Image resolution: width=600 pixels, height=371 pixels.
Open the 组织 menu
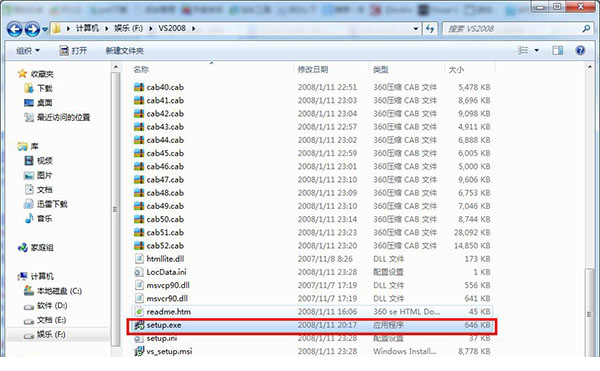28,50
